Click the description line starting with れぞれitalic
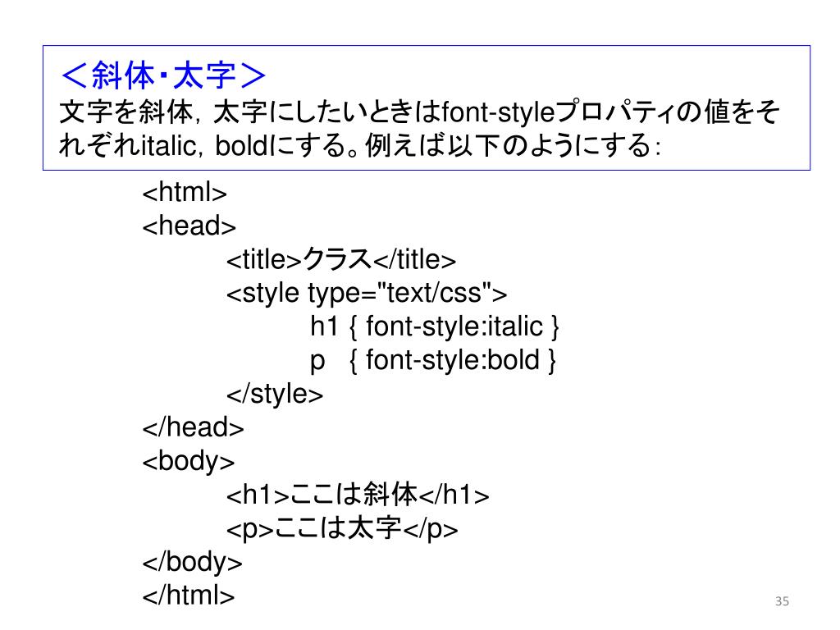The width and height of the screenshot is (840, 630). (360, 145)
